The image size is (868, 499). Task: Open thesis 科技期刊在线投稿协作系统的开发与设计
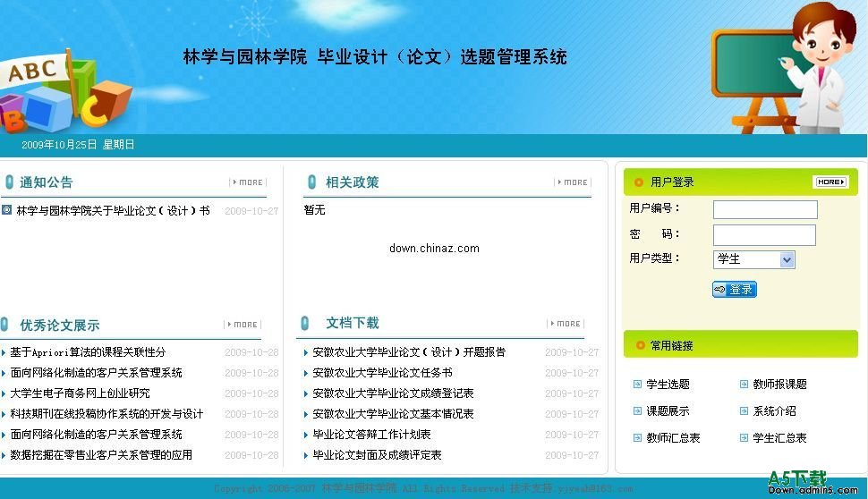point(106,414)
